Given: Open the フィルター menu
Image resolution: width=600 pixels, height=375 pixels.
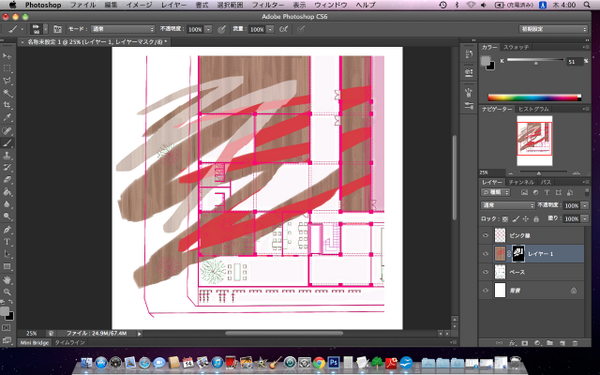Looking at the screenshot, I should (x=268, y=5).
